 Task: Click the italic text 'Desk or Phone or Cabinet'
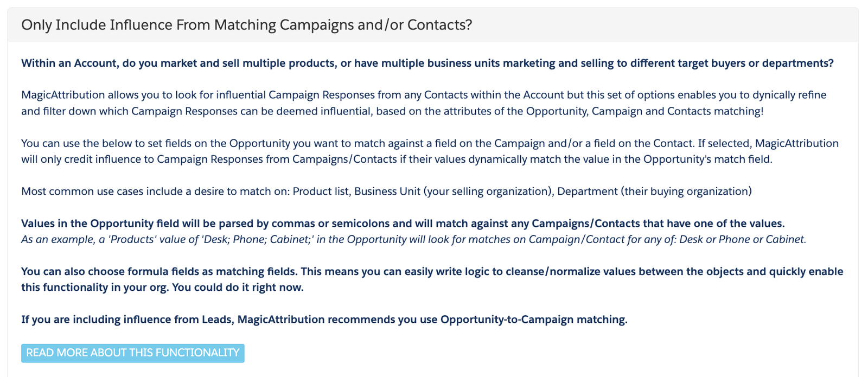pos(742,239)
